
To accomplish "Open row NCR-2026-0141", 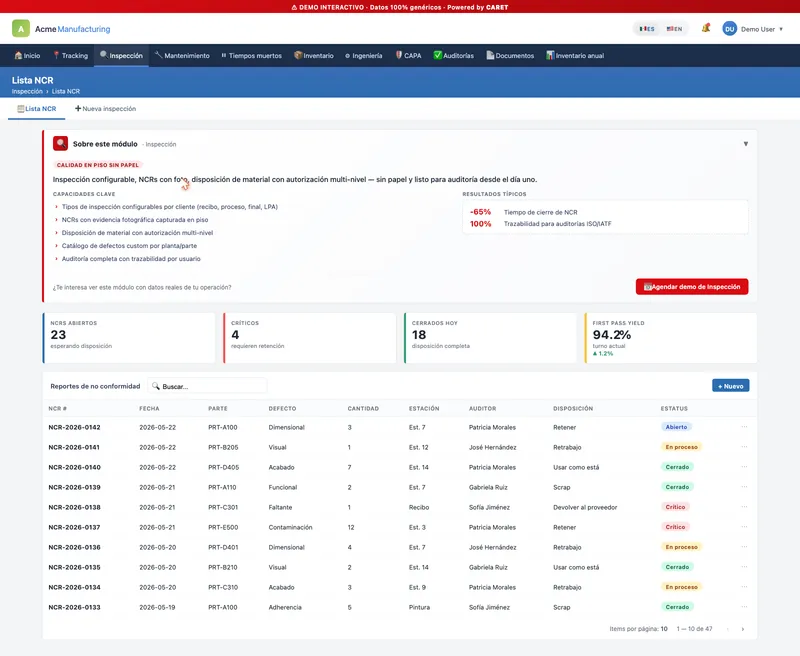I will click(399, 447).
